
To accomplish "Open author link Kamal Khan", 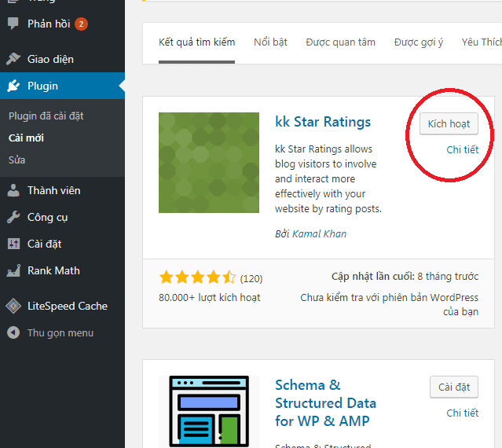I will [x=319, y=233].
